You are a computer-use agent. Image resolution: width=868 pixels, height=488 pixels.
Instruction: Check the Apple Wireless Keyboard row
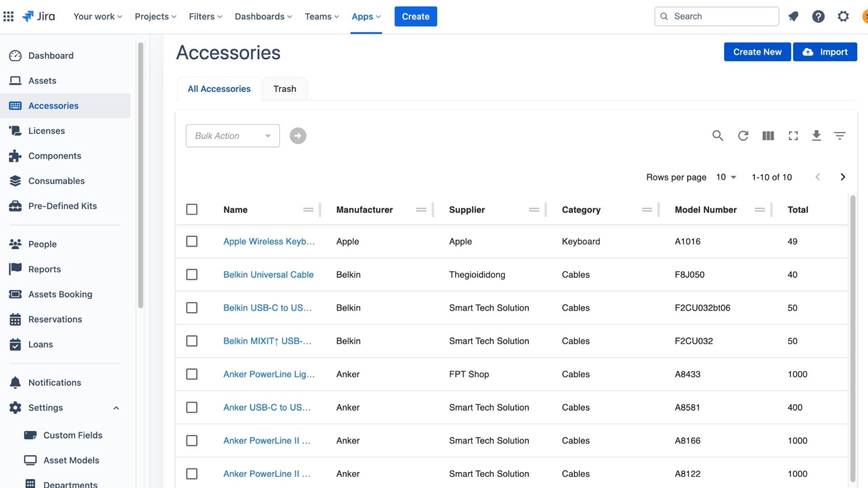coord(192,241)
